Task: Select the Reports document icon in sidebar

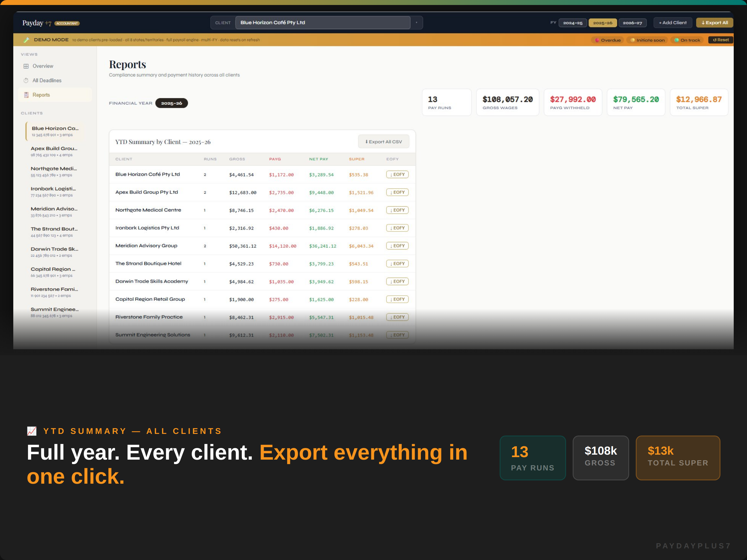Action: click(26, 95)
